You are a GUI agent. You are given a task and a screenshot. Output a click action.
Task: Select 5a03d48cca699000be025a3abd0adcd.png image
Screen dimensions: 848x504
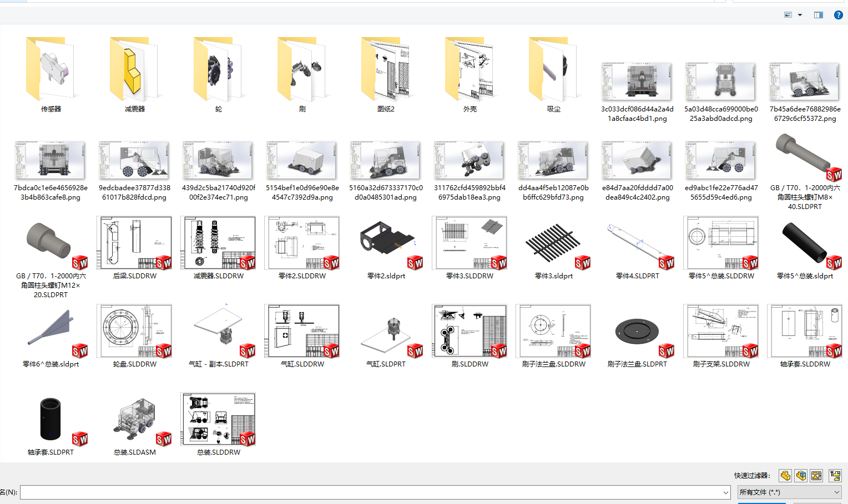click(721, 92)
